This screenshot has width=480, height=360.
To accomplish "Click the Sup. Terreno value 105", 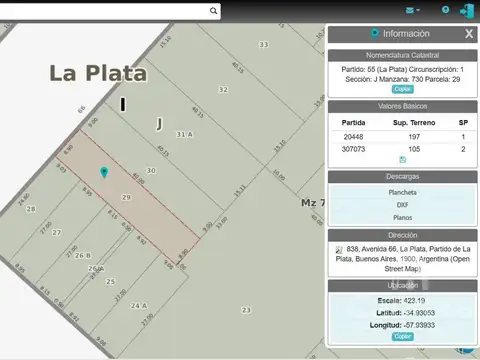I will [414, 149].
